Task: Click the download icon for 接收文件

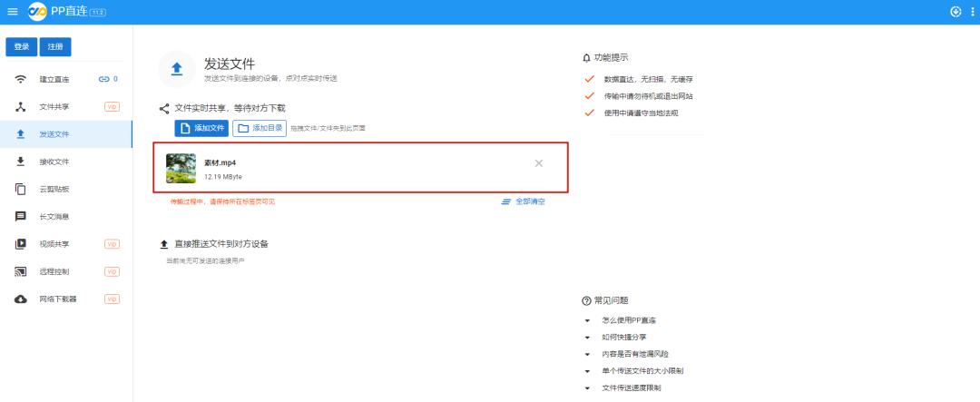Action: (21, 162)
